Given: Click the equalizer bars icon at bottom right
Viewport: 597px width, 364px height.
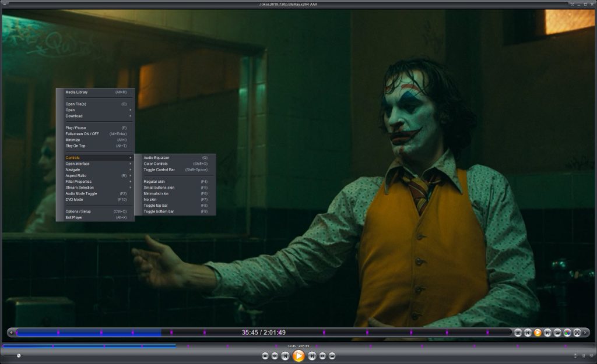Looking at the screenshot, I should click(583, 356).
